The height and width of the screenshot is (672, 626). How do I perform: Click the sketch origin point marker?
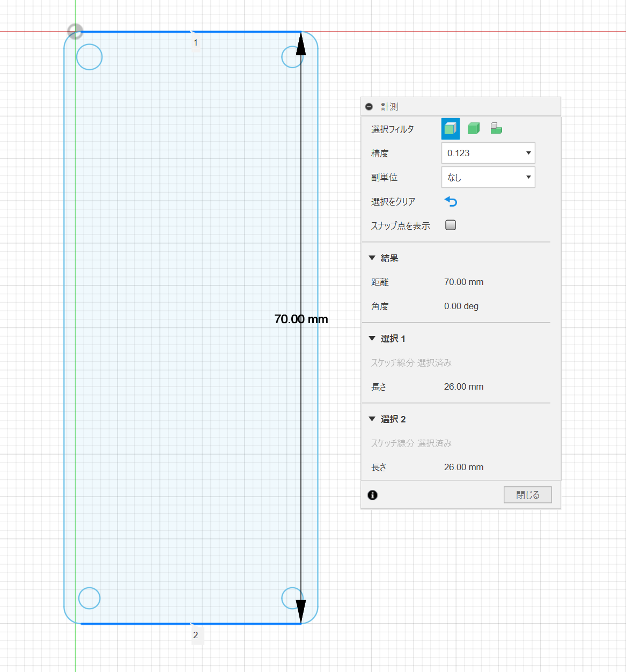click(75, 31)
